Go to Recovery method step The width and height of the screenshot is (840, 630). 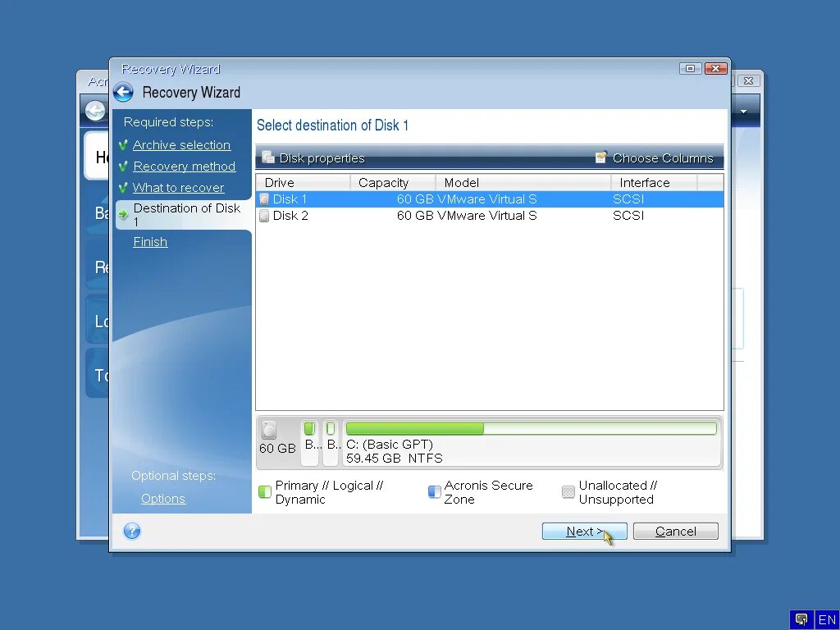[185, 167]
